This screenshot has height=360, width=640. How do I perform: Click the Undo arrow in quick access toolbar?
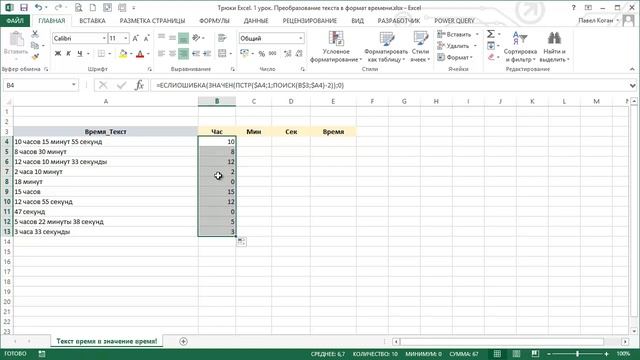pos(38,8)
